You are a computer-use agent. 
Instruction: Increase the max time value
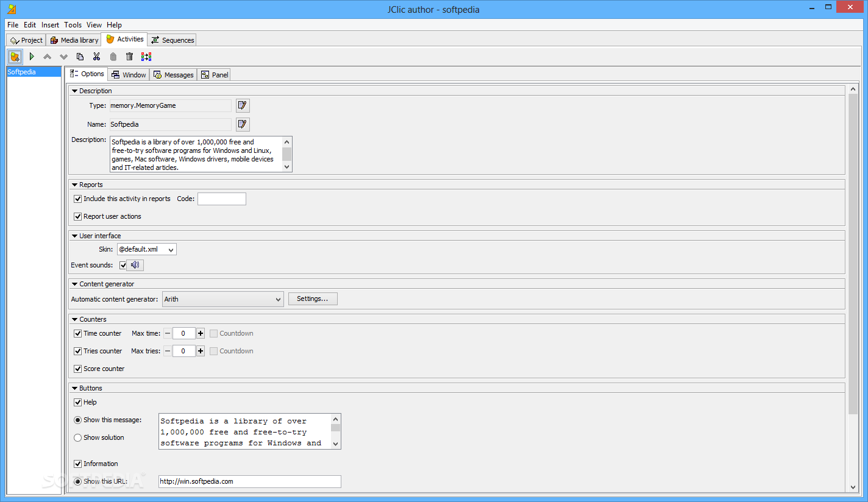click(201, 333)
